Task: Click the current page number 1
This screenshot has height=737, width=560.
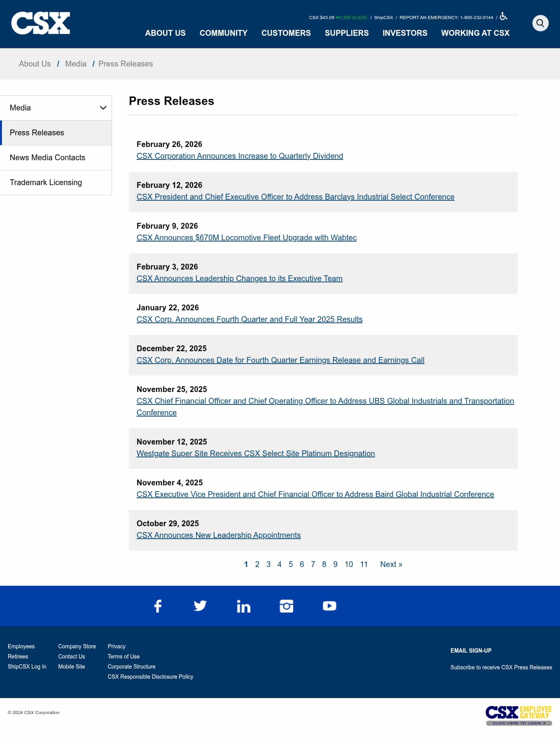Action: (246, 564)
